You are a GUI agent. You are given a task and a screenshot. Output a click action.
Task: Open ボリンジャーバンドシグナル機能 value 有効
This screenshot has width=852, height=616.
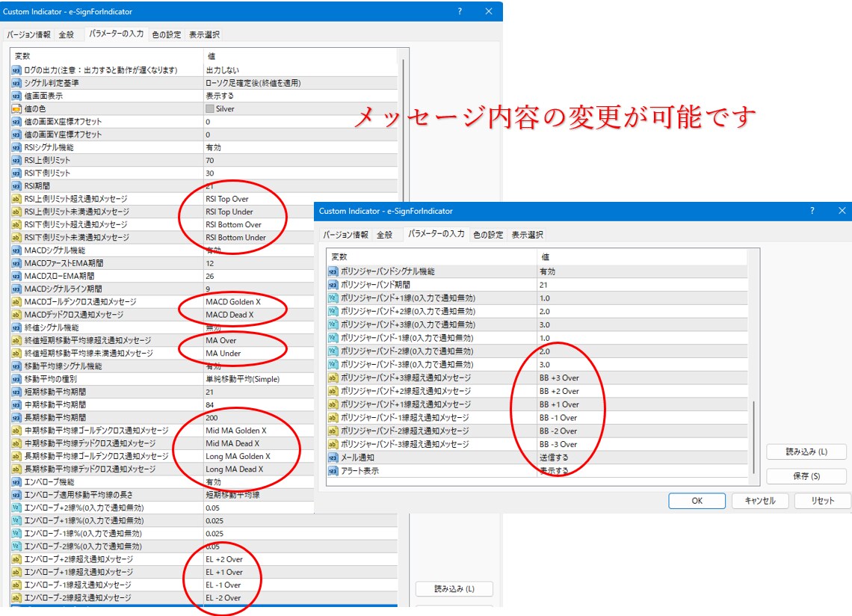[x=642, y=271]
